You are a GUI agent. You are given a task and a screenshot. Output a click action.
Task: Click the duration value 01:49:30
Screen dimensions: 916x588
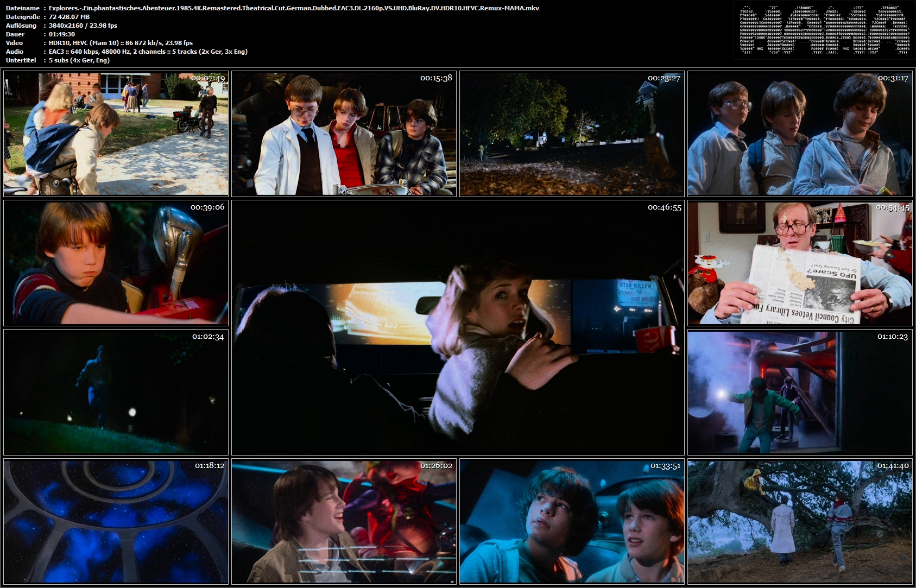(x=61, y=34)
